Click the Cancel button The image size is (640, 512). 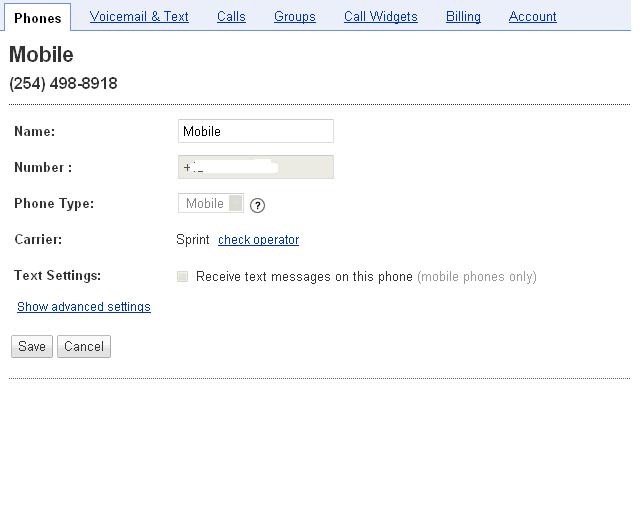[84, 347]
